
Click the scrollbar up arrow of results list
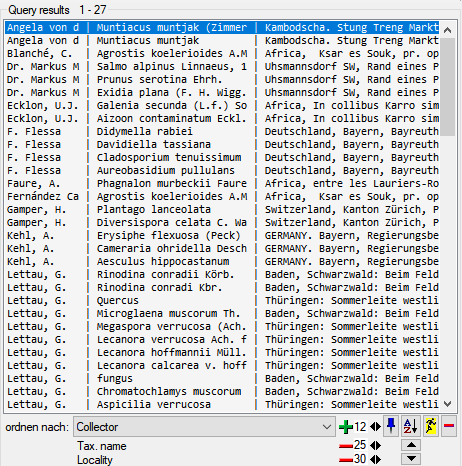tap(448, 30)
